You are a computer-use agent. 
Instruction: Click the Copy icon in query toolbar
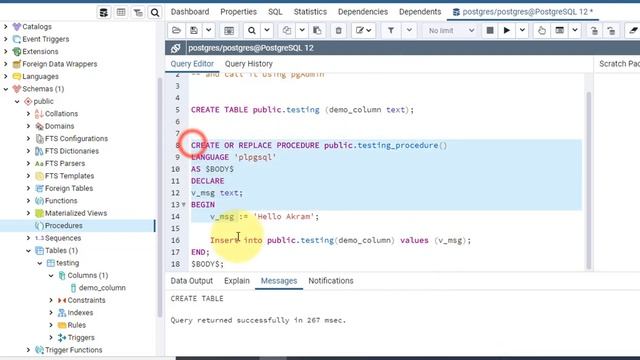coord(287,31)
